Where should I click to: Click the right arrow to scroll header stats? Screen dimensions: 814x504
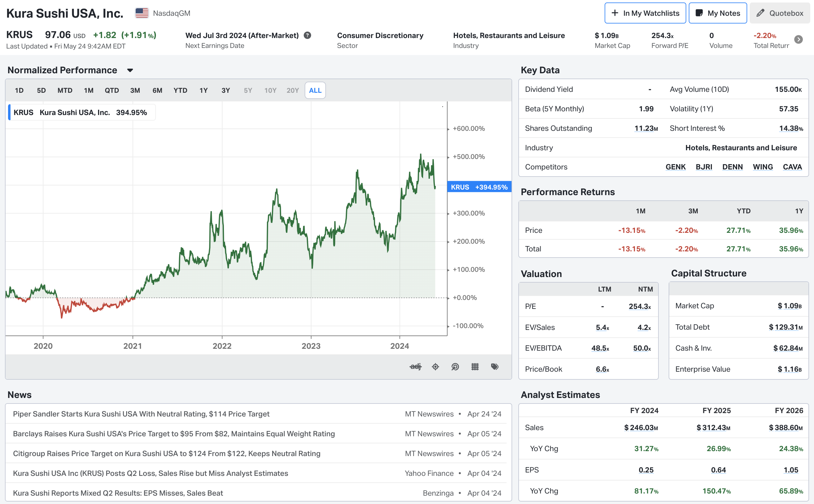pos(798,40)
